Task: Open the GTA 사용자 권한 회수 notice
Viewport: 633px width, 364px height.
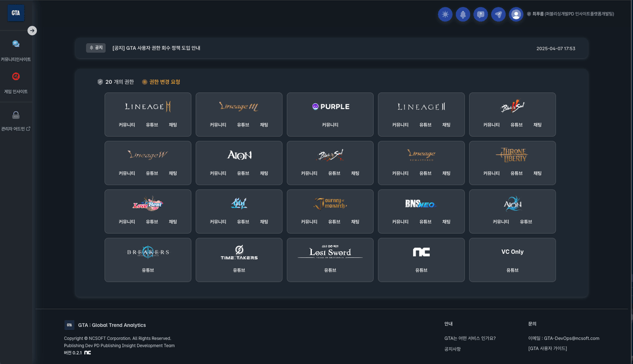Action: (x=156, y=48)
